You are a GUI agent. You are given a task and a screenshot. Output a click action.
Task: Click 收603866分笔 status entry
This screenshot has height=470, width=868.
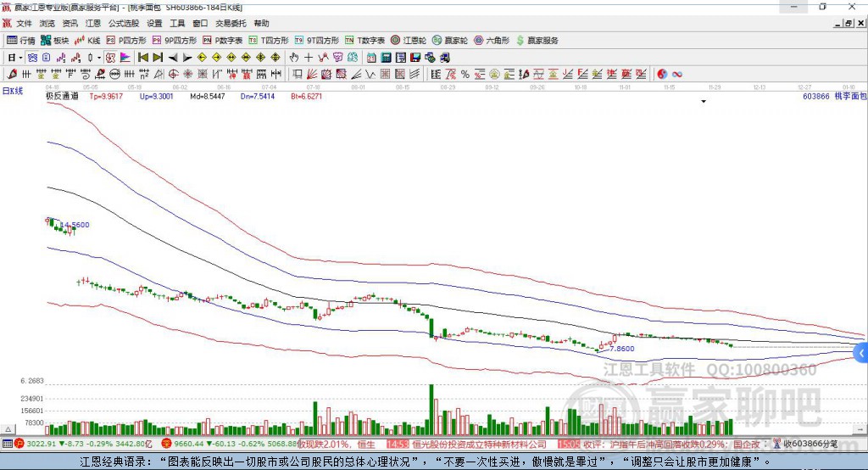(805, 444)
